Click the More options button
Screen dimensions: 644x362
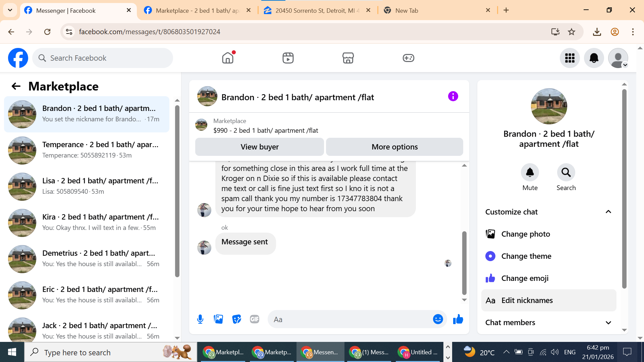pyautogui.click(x=394, y=147)
